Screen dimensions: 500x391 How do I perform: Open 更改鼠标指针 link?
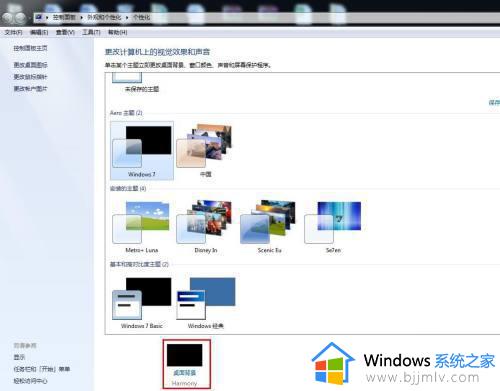tap(30, 77)
